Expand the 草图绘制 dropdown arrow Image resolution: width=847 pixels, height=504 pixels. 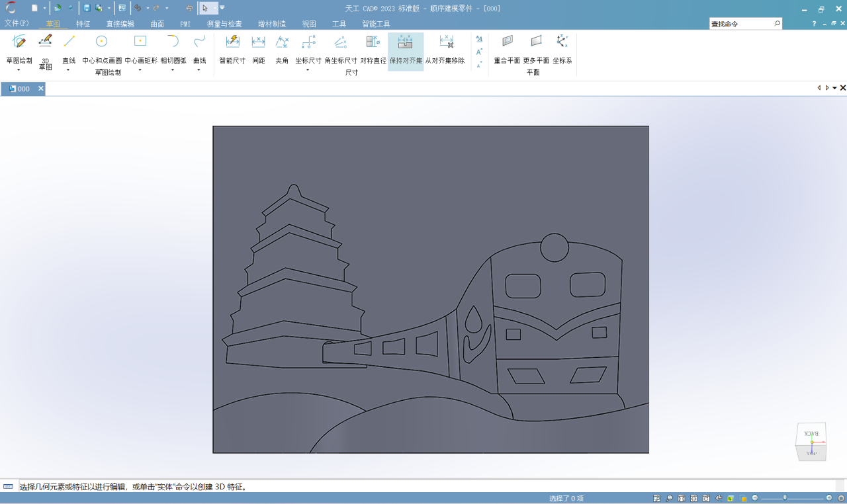(x=19, y=69)
